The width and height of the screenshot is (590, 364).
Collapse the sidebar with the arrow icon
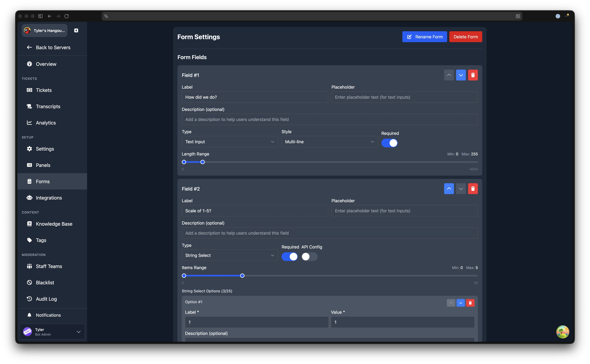[x=76, y=30]
